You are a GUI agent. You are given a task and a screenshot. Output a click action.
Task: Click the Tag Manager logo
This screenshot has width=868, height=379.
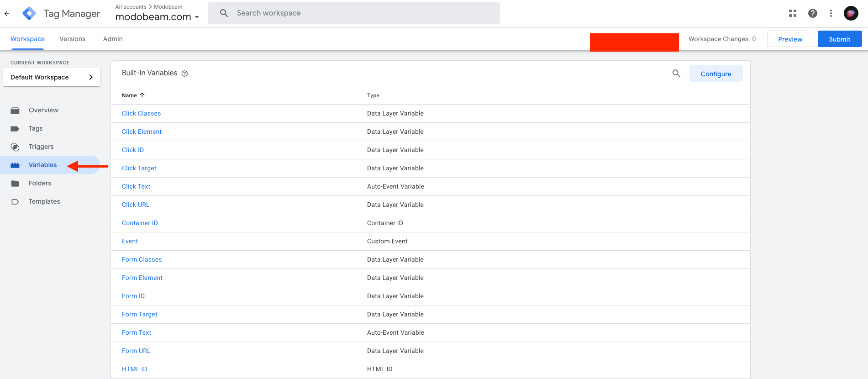click(29, 14)
